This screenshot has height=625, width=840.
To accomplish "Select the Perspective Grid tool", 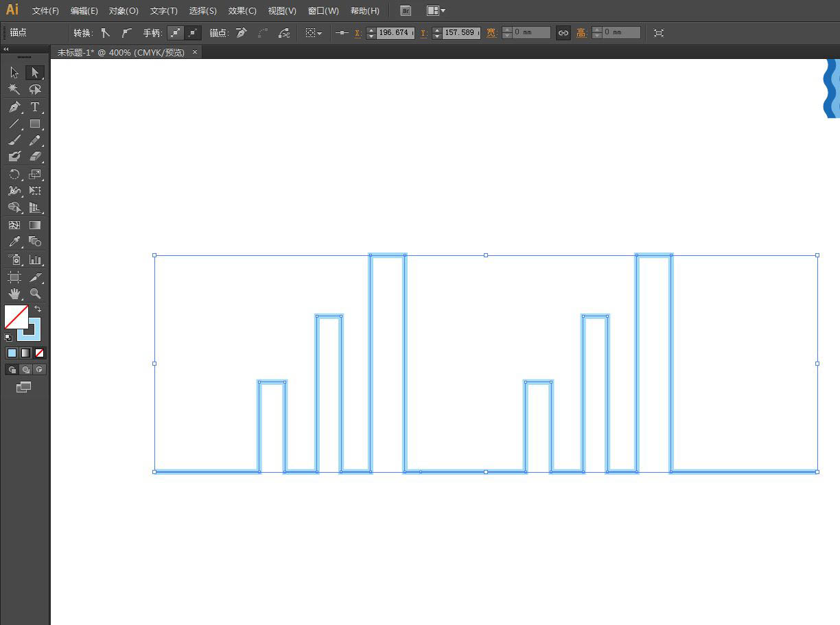I will click(34, 207).
